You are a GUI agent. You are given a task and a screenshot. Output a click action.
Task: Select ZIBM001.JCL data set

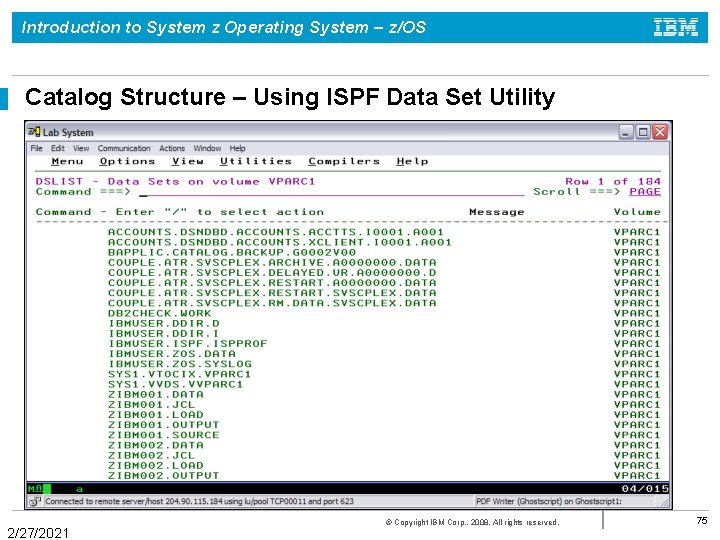click(152, 404)
